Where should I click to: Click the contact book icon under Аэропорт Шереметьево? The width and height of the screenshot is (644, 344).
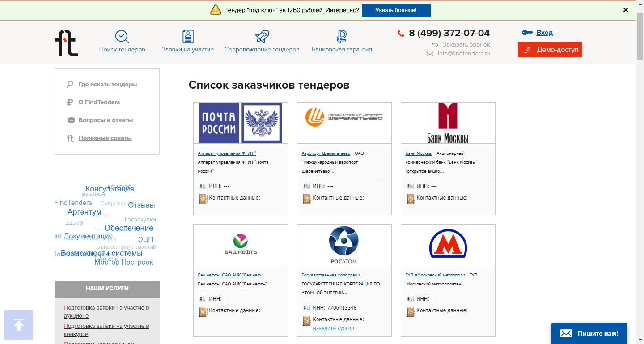(x=307, y=199)
